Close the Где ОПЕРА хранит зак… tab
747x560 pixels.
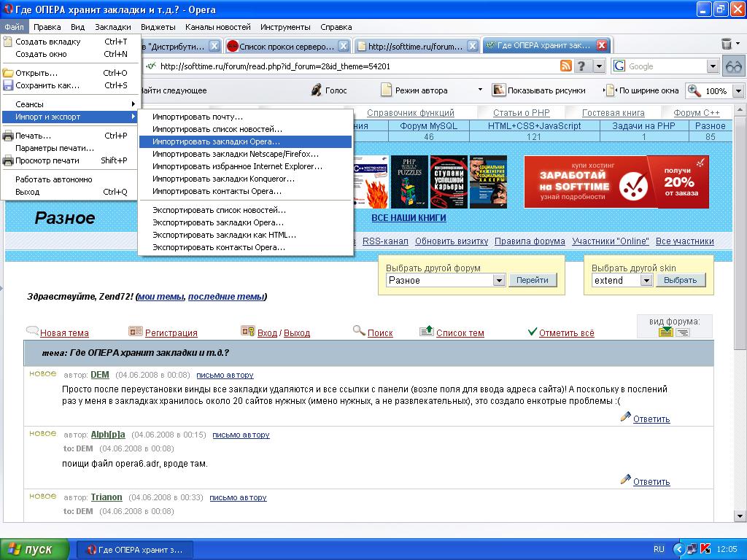[x=602, y=45]
